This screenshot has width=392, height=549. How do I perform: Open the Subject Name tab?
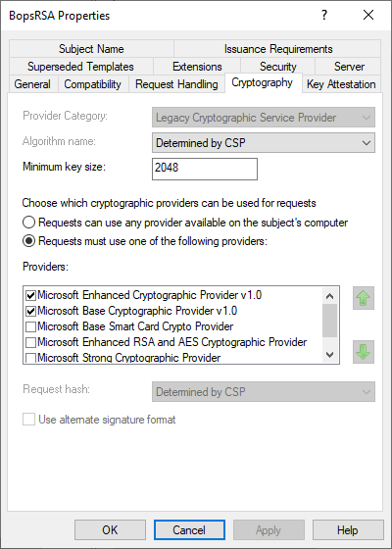point(91,49)
